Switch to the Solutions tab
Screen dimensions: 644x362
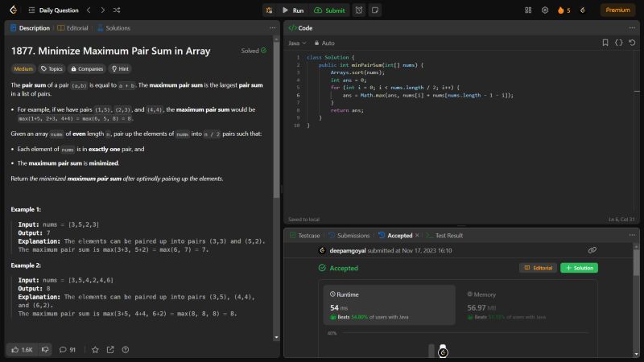pyautogui.click(x=114, y=28)
